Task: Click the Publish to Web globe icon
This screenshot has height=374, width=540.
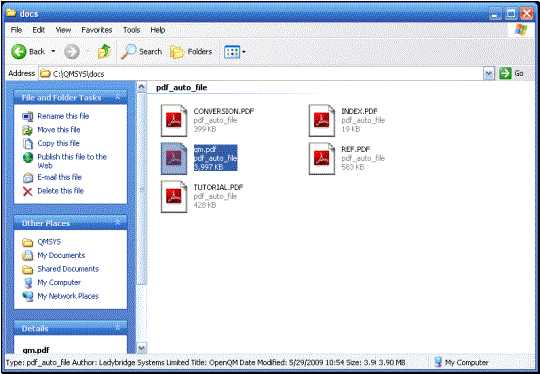Action: (28, 157)
